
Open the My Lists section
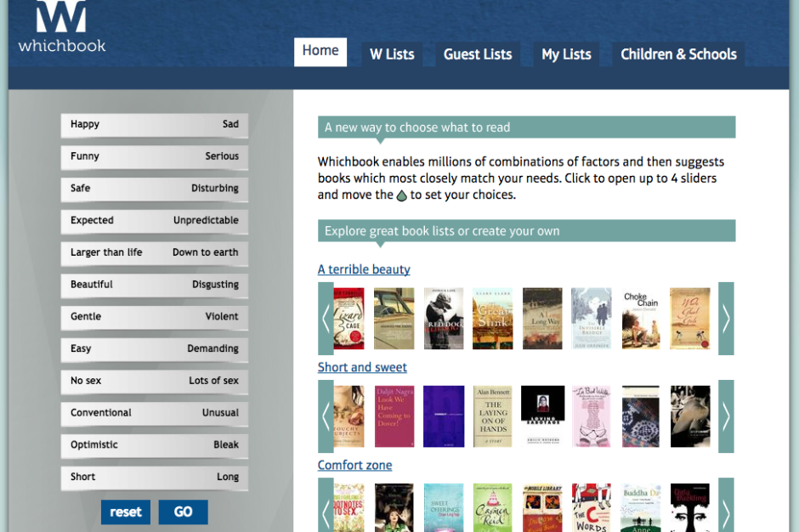click(x=566, y=54)
